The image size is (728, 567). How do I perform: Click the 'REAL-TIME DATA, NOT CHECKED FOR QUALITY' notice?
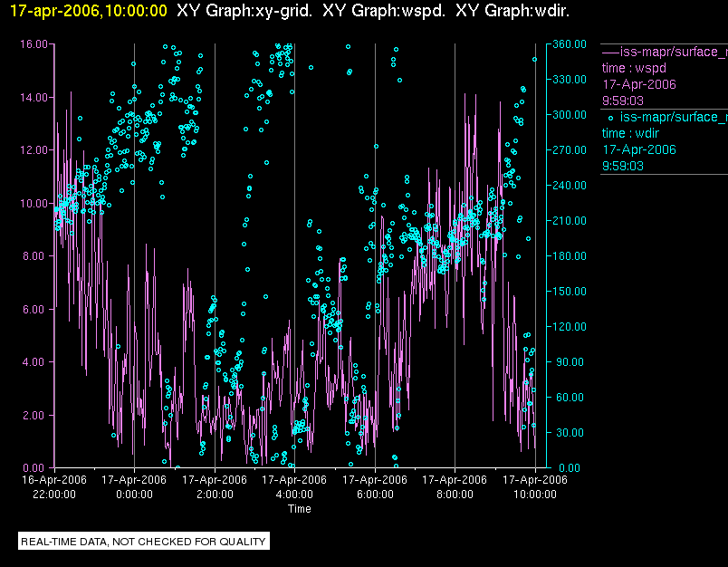point(144,542)
